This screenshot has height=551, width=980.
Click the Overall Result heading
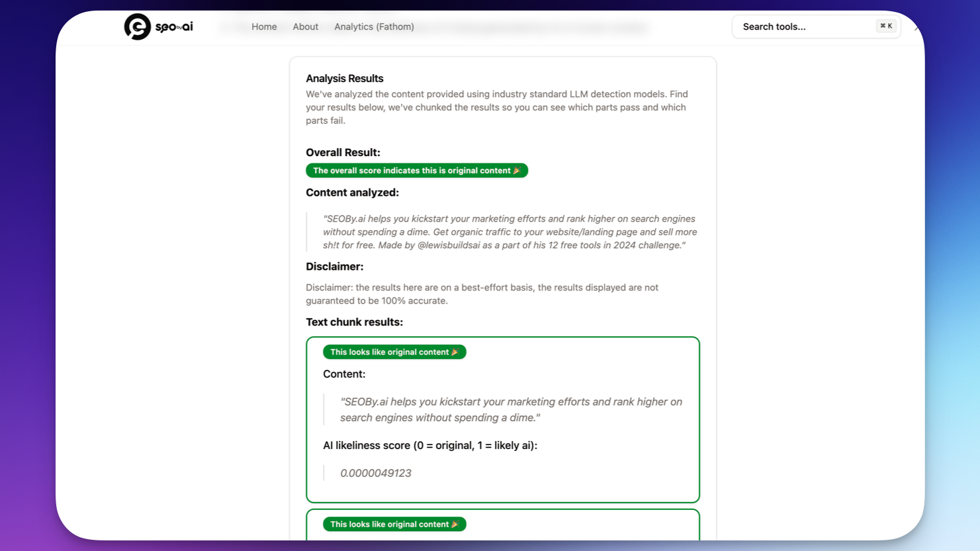[x=343, y=152]
